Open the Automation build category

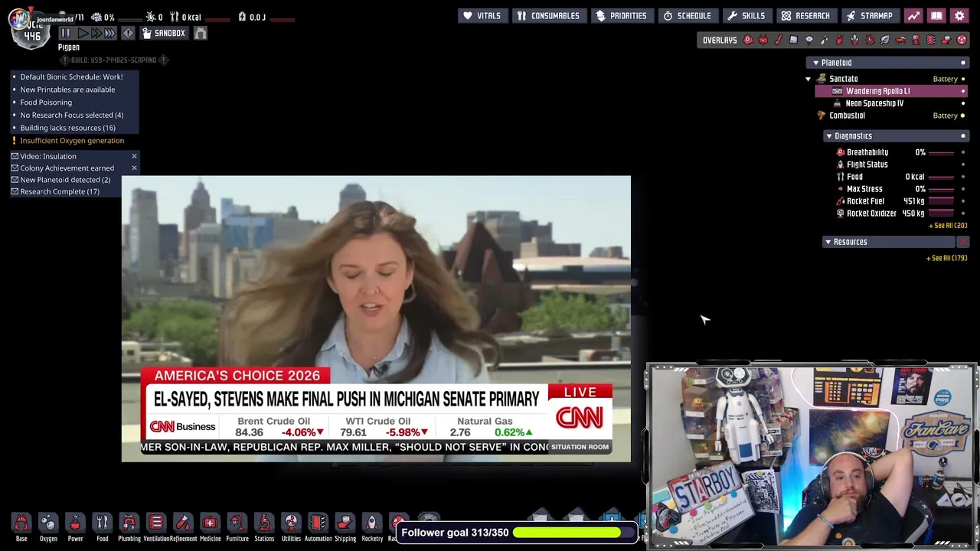click(318, 527)
